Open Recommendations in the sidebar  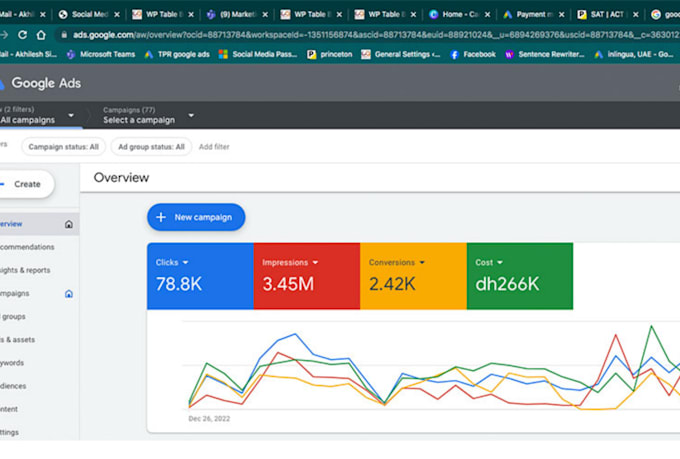click(27, 247)
